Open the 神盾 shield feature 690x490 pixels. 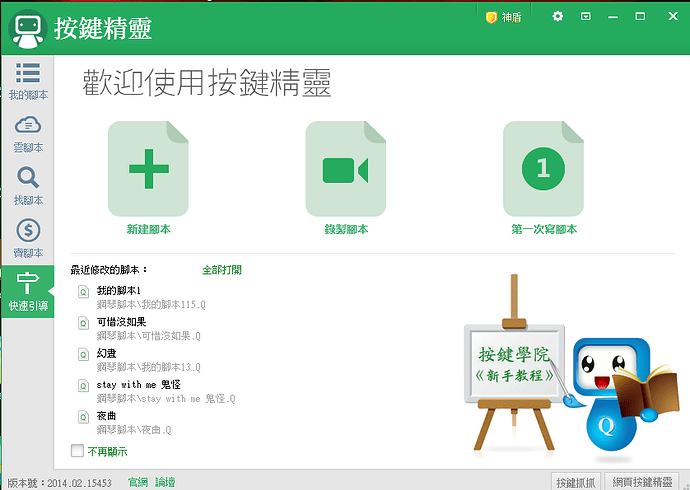pyautogui.click(x=503, y=17)
